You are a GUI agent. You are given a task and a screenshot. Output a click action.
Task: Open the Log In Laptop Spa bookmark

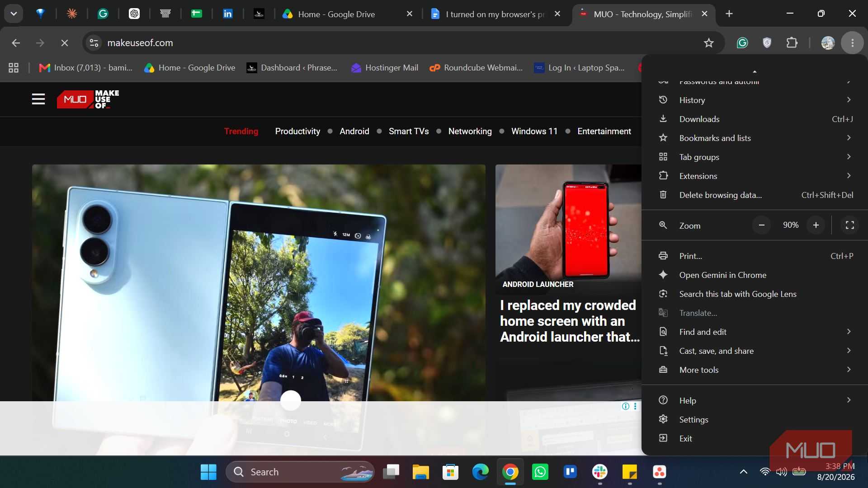pos(580,68)
